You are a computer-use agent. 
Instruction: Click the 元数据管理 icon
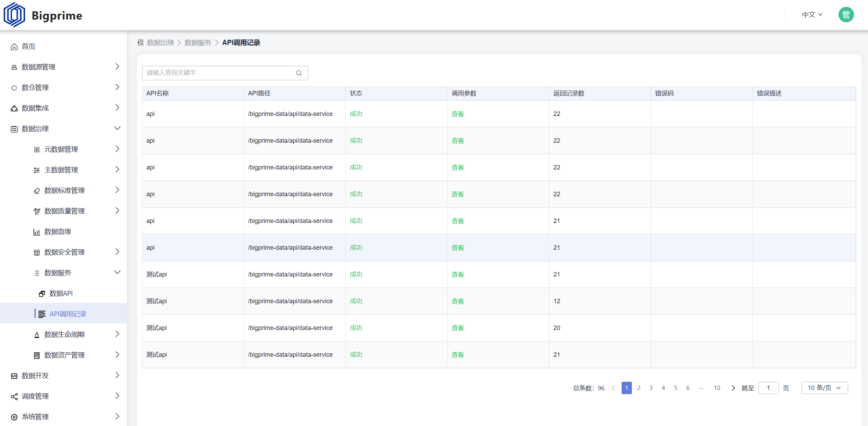click(x=37, y=150)
